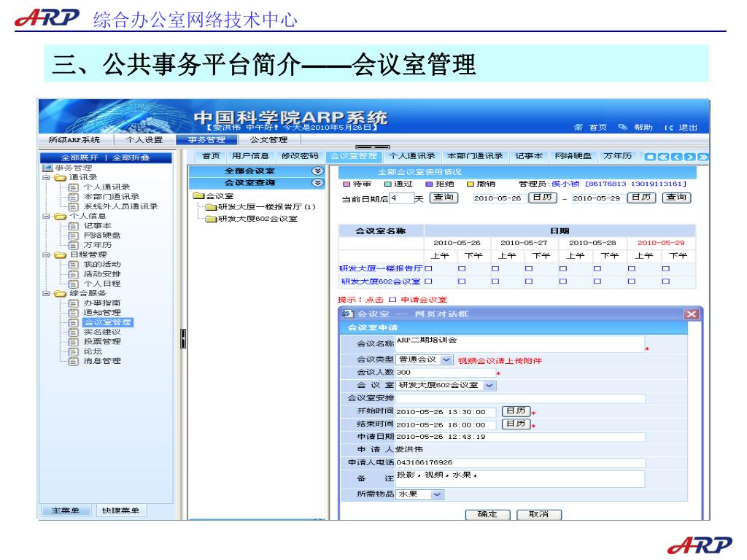Click the 通讯录 folder icon in tree
This screenshot has width=747, height=560.
(x=60, y=178)
